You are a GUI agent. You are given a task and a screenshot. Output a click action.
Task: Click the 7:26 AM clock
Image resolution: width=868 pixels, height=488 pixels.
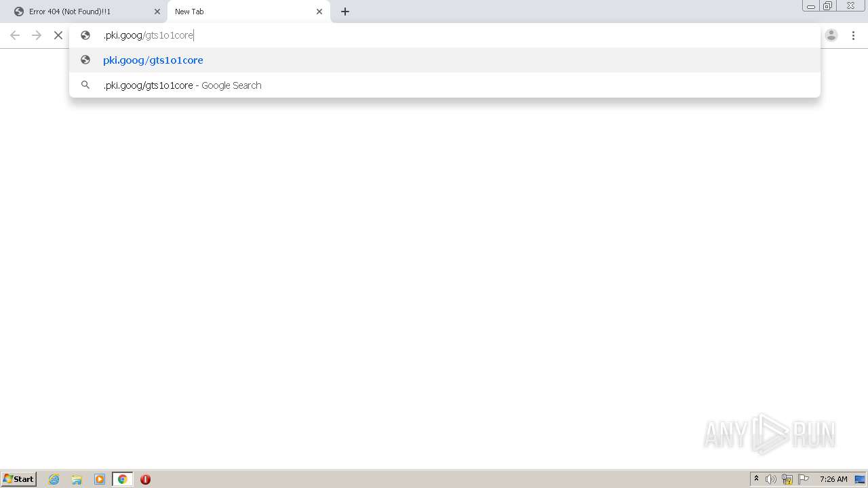tap(833, 479)
